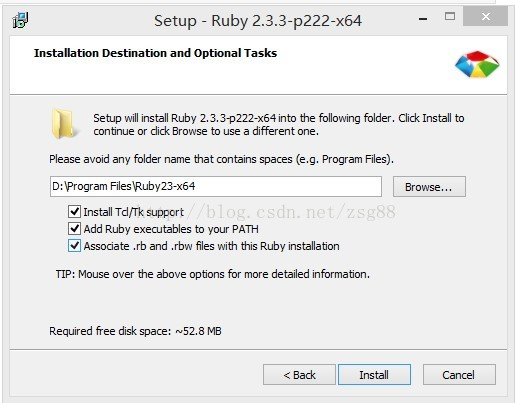
Task: Close the Ruby setup window
Action: tap(485, 16)
